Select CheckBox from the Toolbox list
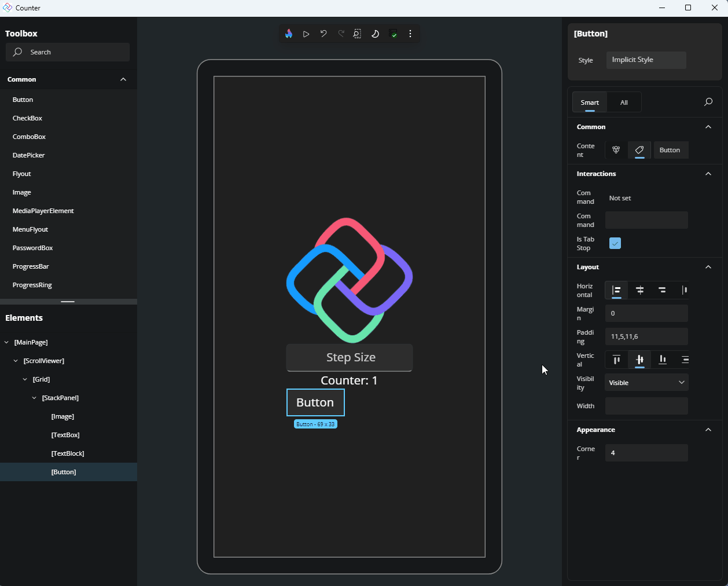 click(x=27, y=118)
